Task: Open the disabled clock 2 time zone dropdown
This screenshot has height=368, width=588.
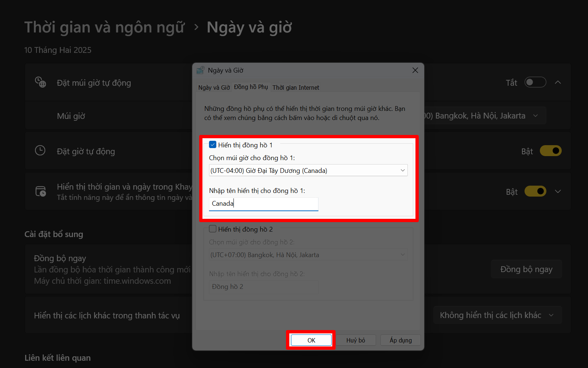Action: coord(308,255)
